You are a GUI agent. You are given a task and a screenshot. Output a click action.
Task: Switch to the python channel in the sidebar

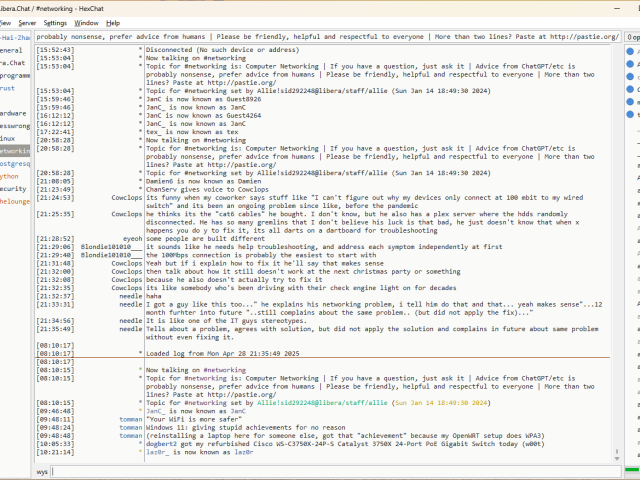[x=10, y=175]
